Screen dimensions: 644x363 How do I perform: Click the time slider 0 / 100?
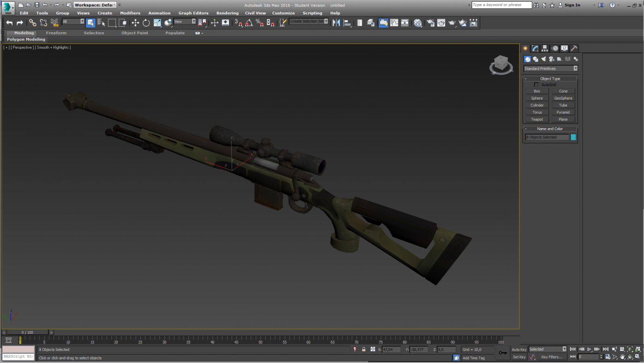pos(27,332)
